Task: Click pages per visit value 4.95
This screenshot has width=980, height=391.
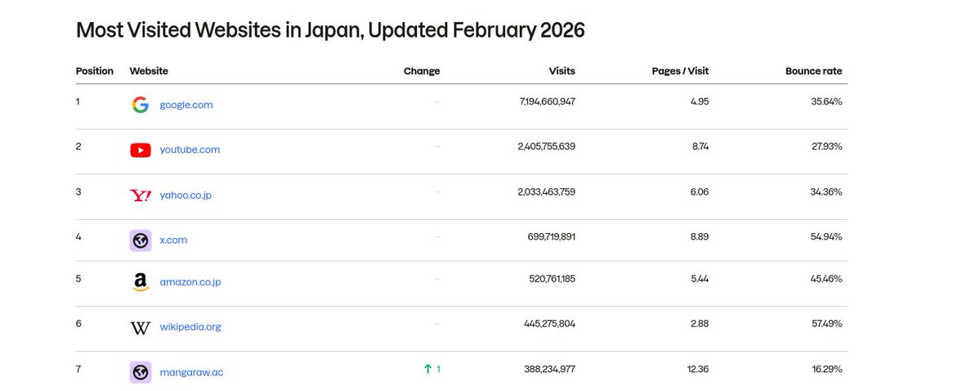Action: click(x=700, y=101)
